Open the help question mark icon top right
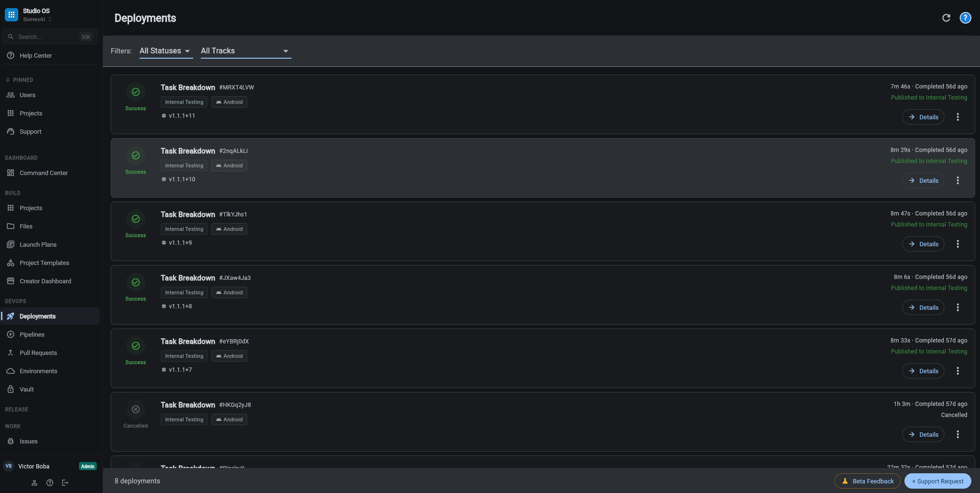The height and width of the screenshot is (493, 980). click(965, 17)
